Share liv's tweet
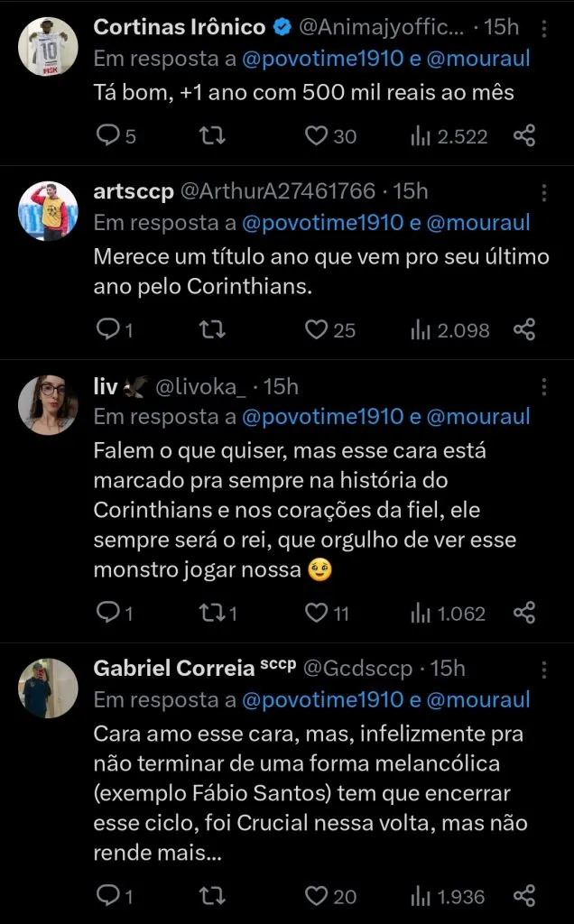574x924 pixels. point(524,614)
